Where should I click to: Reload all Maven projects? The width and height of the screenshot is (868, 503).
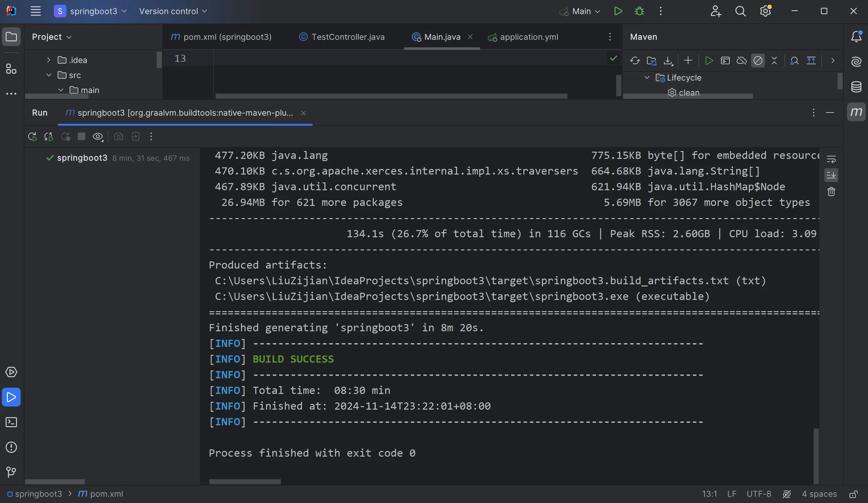635,61
